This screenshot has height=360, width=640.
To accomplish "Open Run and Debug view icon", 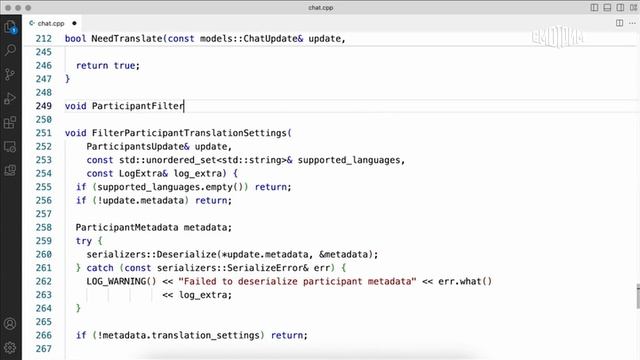I will point(10,98).
